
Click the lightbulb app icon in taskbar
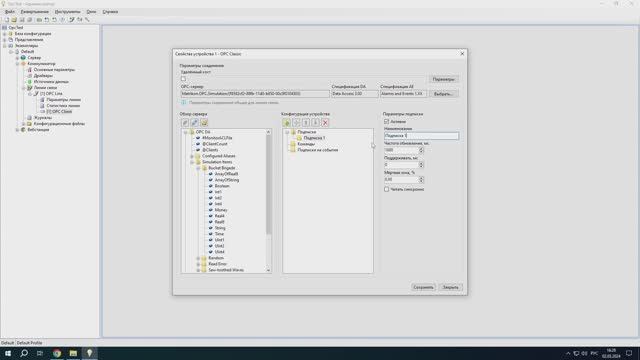[89, 353]
